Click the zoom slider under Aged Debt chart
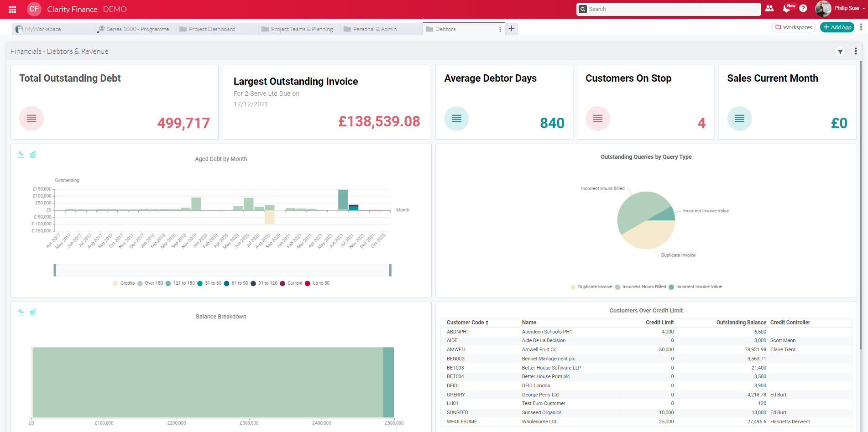The image size is (868, 432). click(x=222, y=270)
